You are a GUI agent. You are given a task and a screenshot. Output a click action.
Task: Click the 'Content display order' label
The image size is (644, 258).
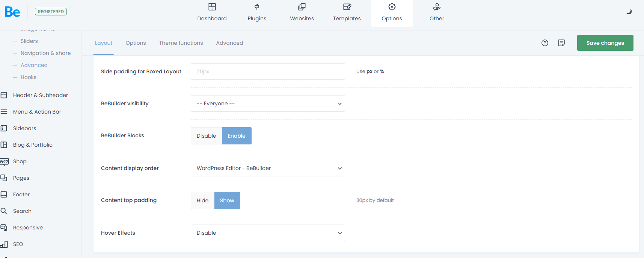point(130,168)
